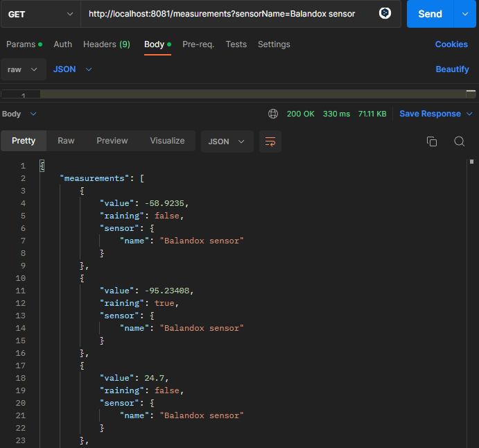This screenshot has height=448, width=479.
Task: Click the Postbot icon in URL bar
Action: point(385,13)
